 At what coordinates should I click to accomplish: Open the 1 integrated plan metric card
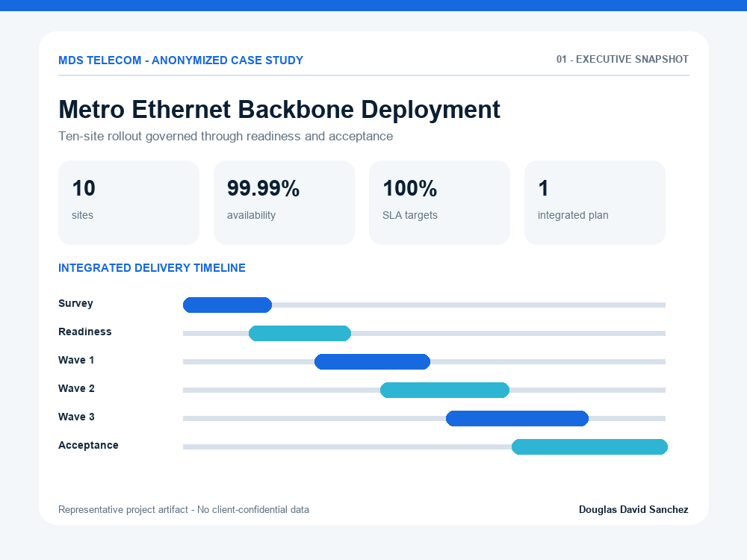(x=595, y=202)
